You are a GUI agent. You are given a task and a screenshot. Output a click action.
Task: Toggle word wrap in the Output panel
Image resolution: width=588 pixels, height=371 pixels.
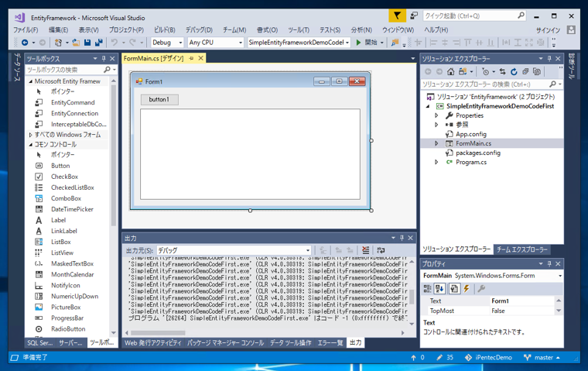tap(381, 250)
